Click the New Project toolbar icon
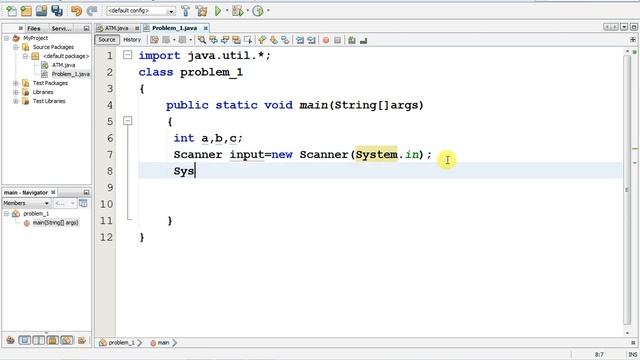This screenshot has width=640, height=360. click(26, 11)
